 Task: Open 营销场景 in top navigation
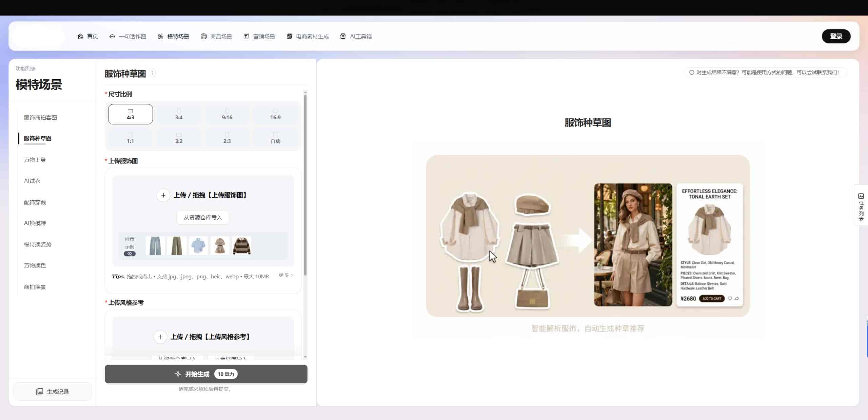(x=259, y=36)
